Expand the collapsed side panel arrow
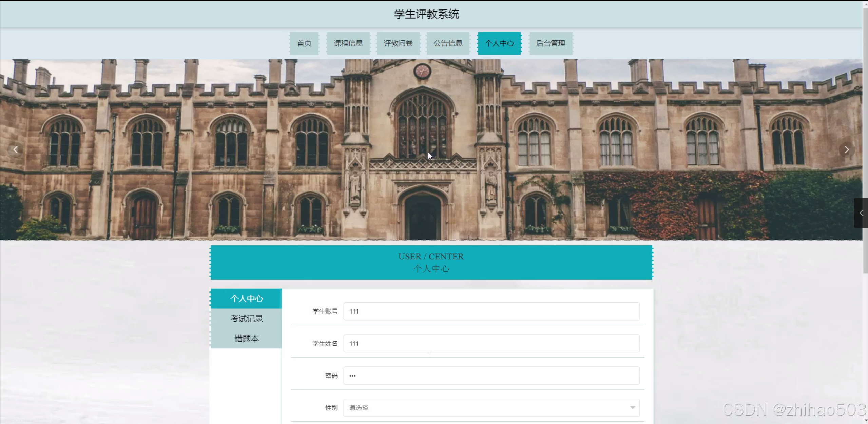Viewport: 868px width, 424px height. click(x=861, y=213)
